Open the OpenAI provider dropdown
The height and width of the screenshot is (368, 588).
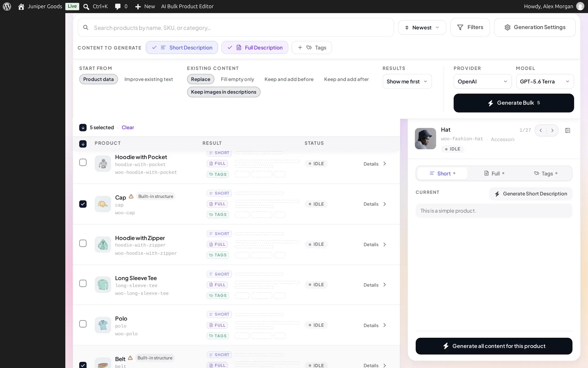tap(483, 82)
